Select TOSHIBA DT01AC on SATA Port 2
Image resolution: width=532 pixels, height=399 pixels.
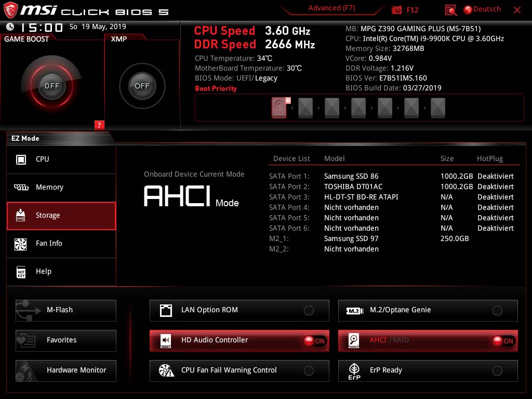pos(353,187)
